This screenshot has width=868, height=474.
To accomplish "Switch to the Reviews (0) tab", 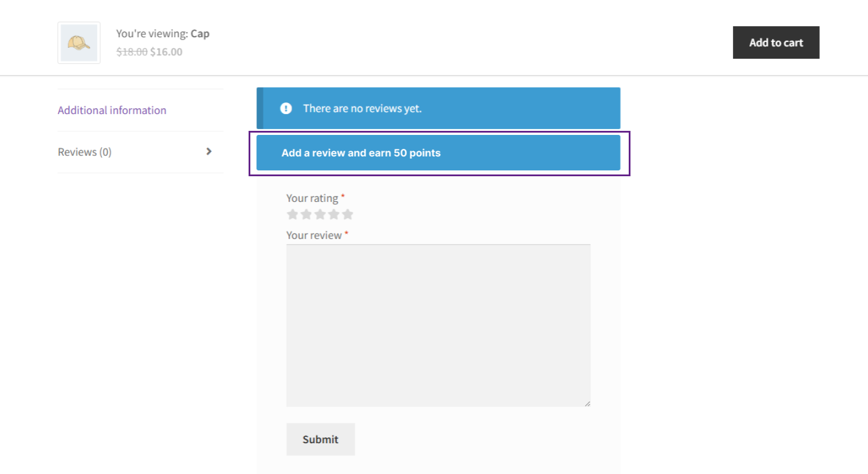I will pyautogui.click(x=84, y=152).
